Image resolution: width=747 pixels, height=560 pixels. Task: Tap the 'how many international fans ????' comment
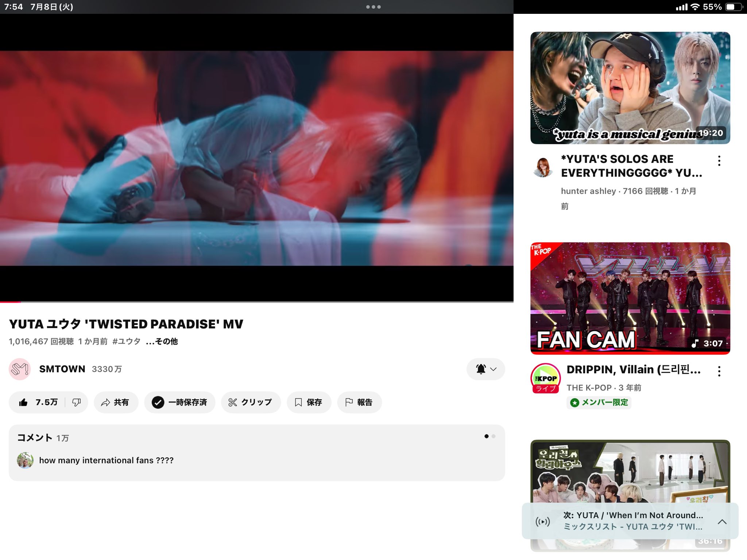[106, 460]
